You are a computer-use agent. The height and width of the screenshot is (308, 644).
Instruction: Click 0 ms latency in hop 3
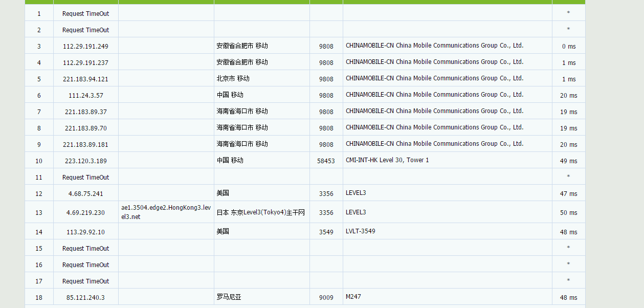pos(568,46)
